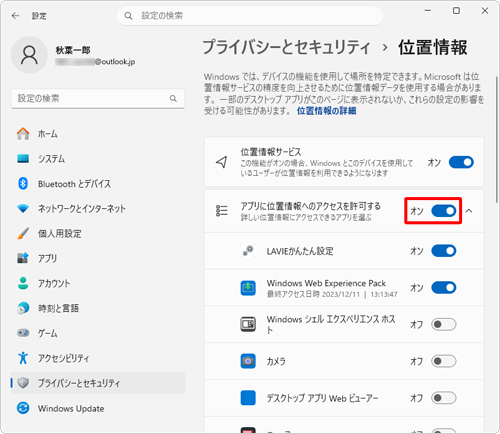Click the 秋葉一郎 account name

(73, 50)
